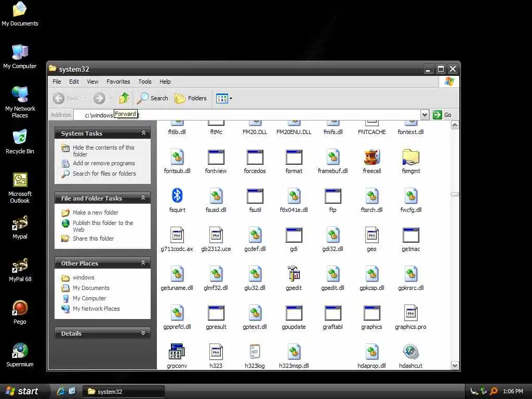Select the forcedos application icon

point(255,157)
